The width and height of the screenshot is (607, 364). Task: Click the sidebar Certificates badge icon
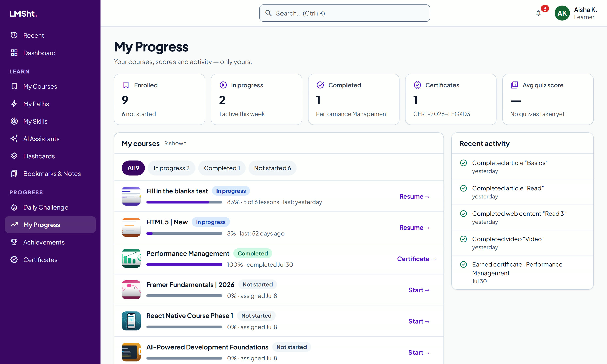click(14, 260)
